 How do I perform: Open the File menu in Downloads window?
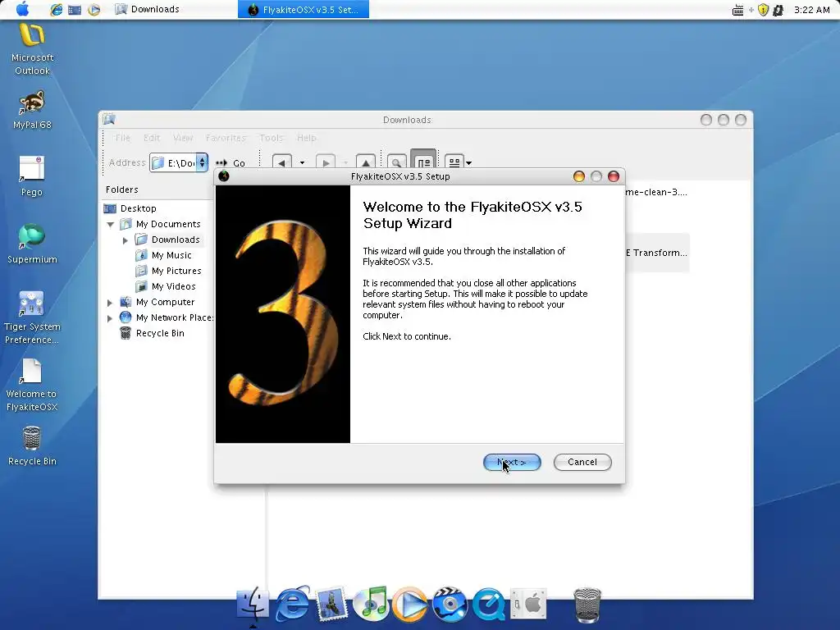point(123,138)
